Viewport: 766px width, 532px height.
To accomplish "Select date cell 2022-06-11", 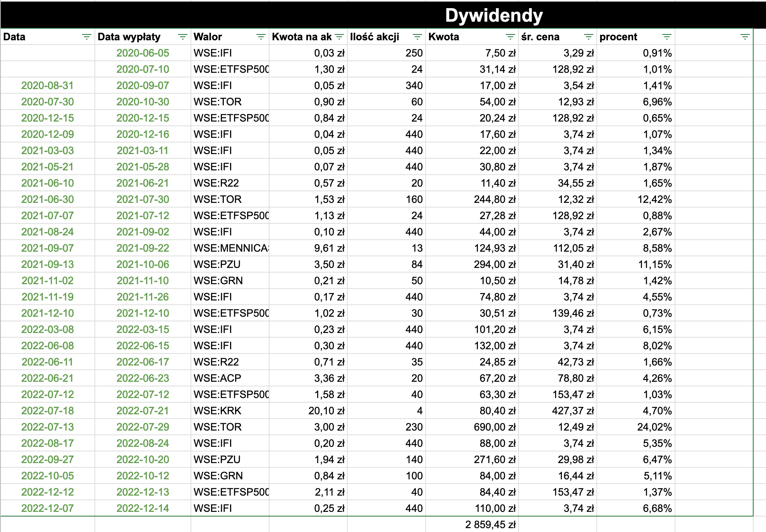I will 48,362.
